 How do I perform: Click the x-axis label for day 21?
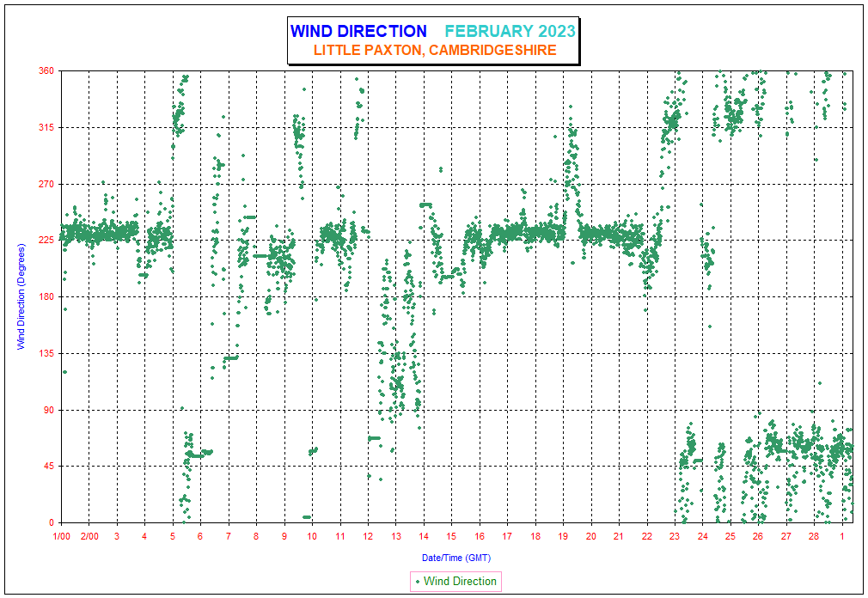click(619, 536)
